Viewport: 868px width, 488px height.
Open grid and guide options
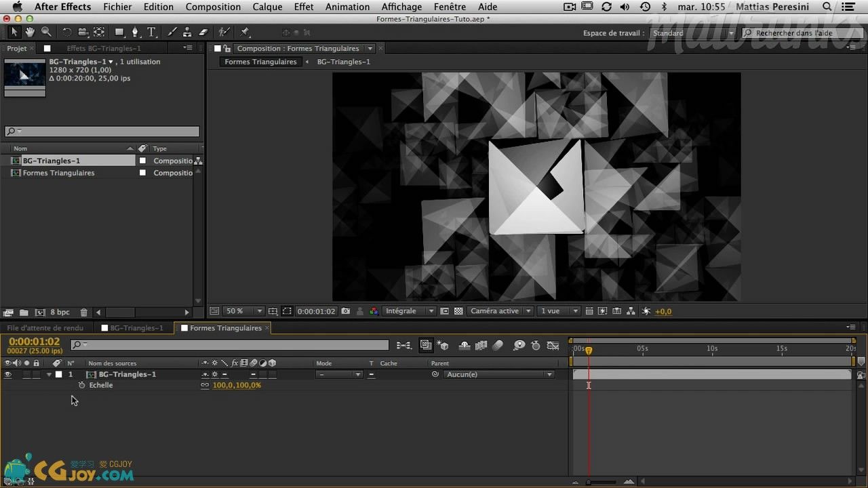[x=273, y=311]
